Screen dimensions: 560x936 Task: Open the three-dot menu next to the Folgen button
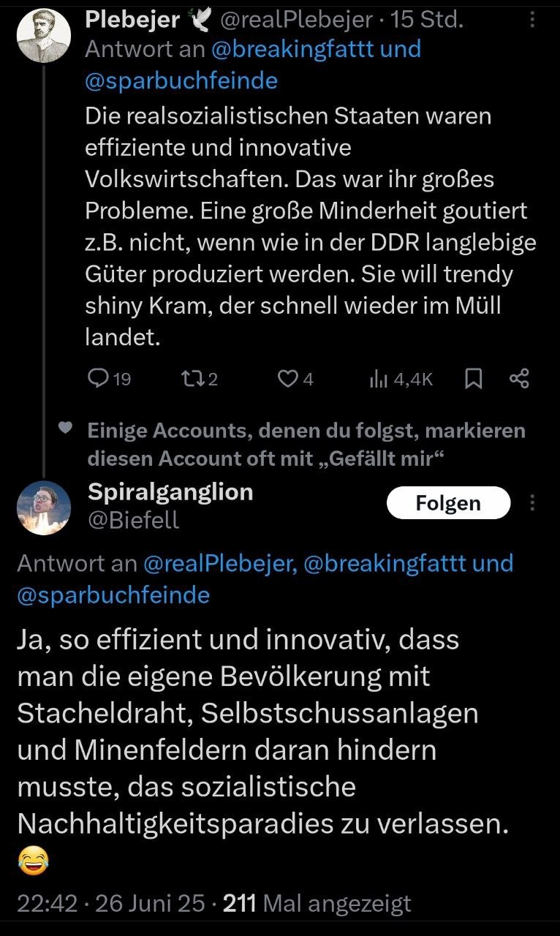tap(532, 503)
